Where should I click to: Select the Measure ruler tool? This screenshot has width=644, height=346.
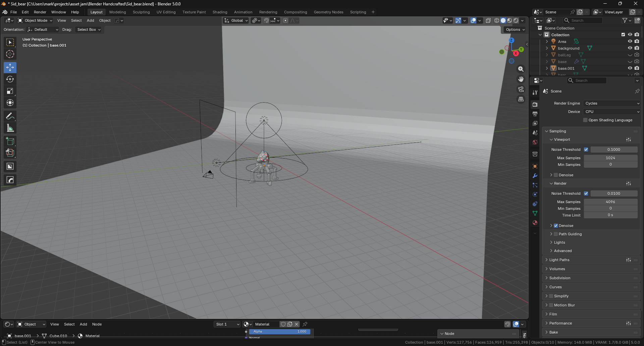[x=10, y=128]
